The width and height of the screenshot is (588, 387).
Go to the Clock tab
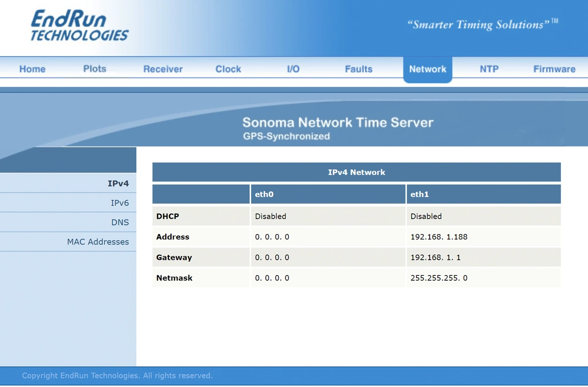228,69
